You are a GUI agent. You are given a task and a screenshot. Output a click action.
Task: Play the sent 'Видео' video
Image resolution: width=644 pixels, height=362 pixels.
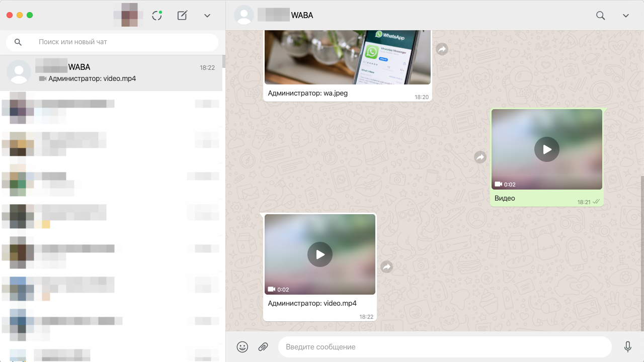pos(547,149)
